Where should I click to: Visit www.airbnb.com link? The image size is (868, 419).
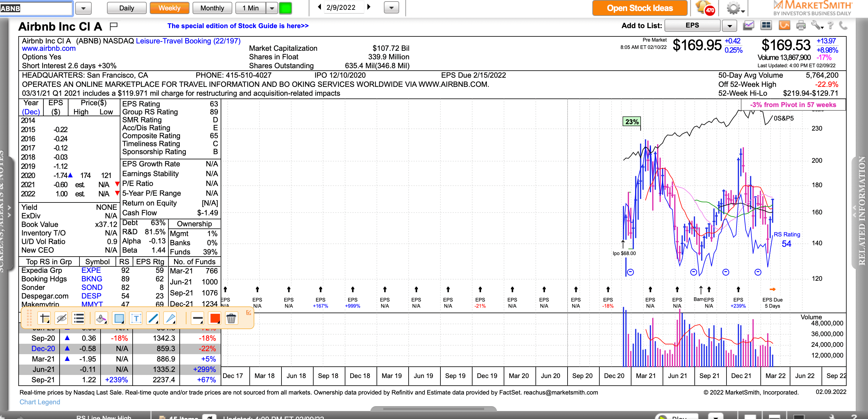(49, 48)
